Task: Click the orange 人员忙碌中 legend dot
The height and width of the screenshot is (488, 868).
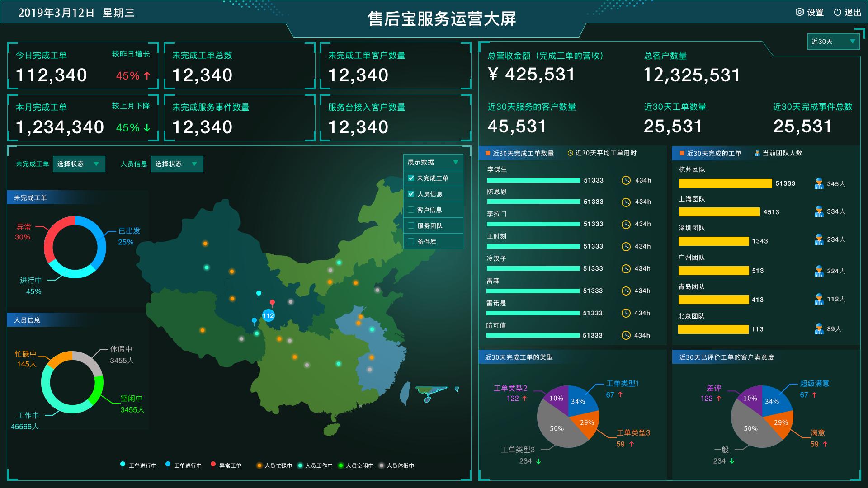Action: click(259, 465)
